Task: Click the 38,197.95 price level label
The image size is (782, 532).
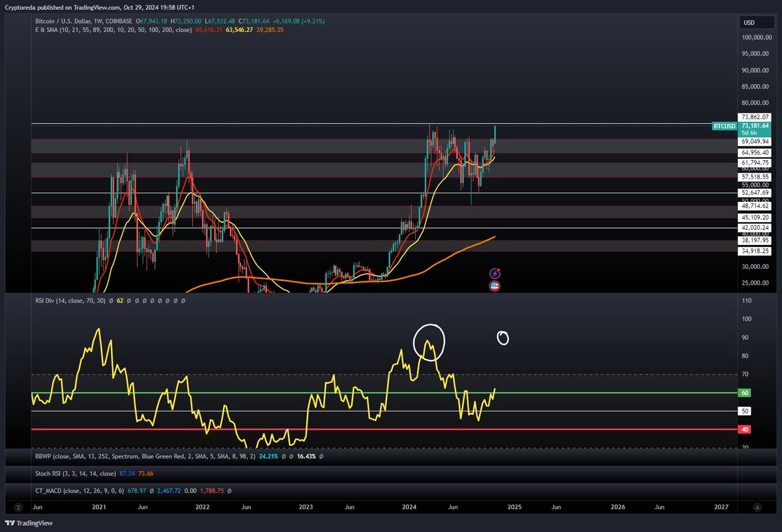Action: pyautogui.click(x=755, y=240)
